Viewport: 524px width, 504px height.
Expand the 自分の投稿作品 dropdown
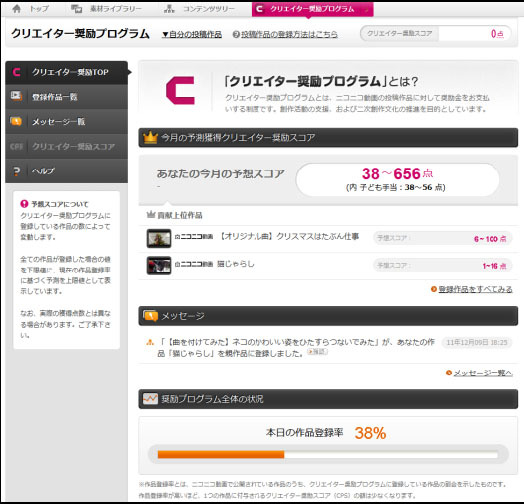pos(192,34)
